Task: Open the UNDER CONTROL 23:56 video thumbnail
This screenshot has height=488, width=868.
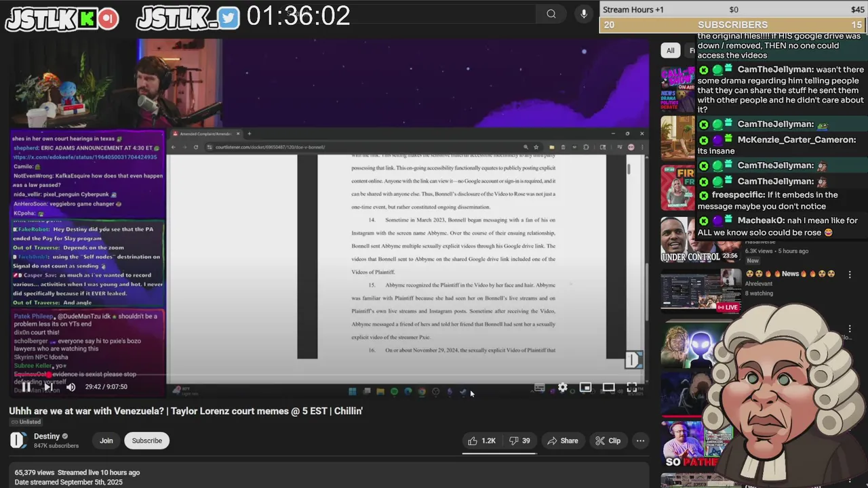Action: (700, 241)
